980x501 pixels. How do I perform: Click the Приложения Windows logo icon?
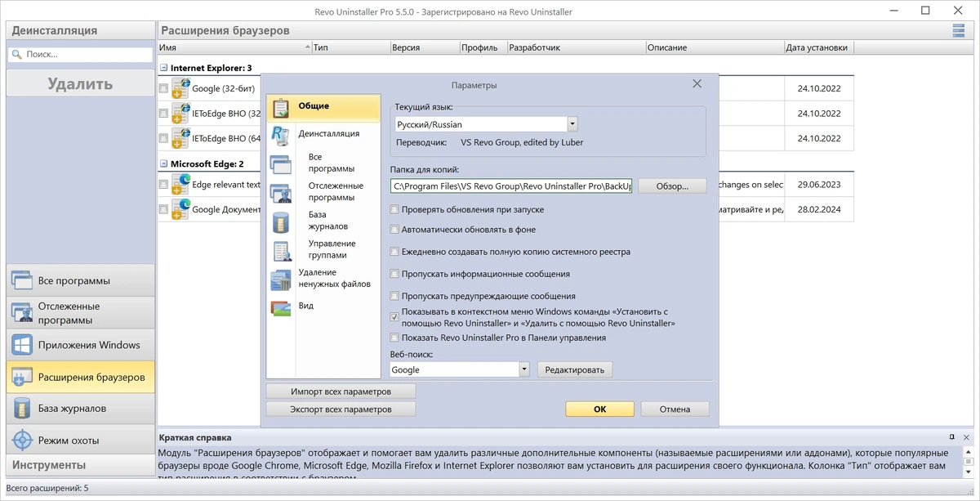tap(22, 345)
